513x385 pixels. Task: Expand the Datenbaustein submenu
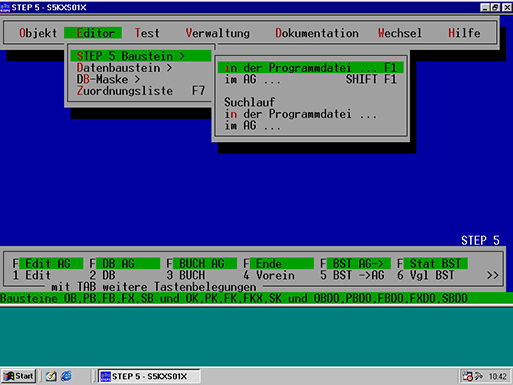tap(141, 68)
